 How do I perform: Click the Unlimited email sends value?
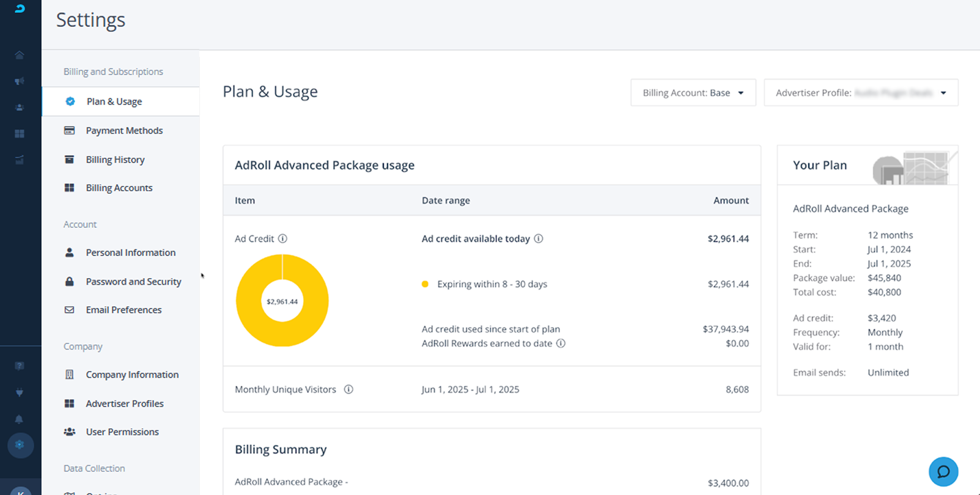point(888,372)
